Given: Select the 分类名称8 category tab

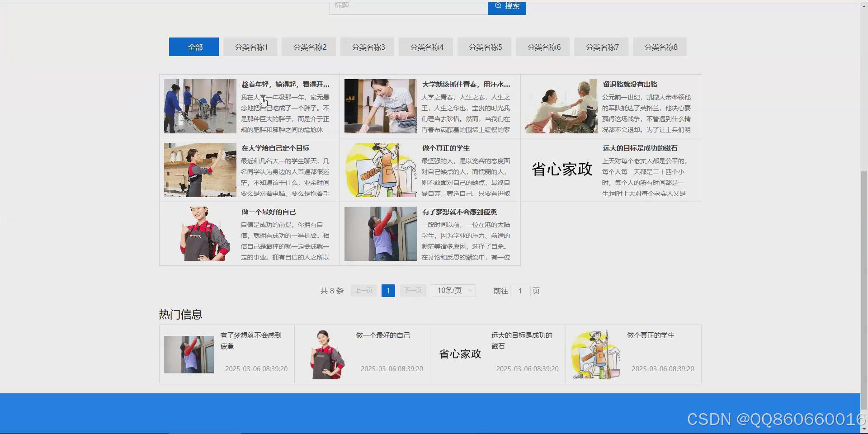Looking at the screenshot, I should pos(660,47).
